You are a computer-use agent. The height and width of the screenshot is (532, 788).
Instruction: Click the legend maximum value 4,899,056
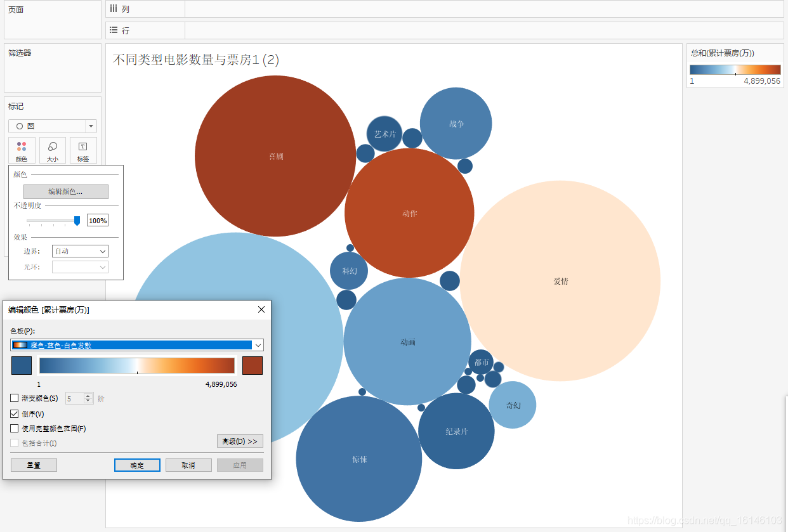(762, 81)
